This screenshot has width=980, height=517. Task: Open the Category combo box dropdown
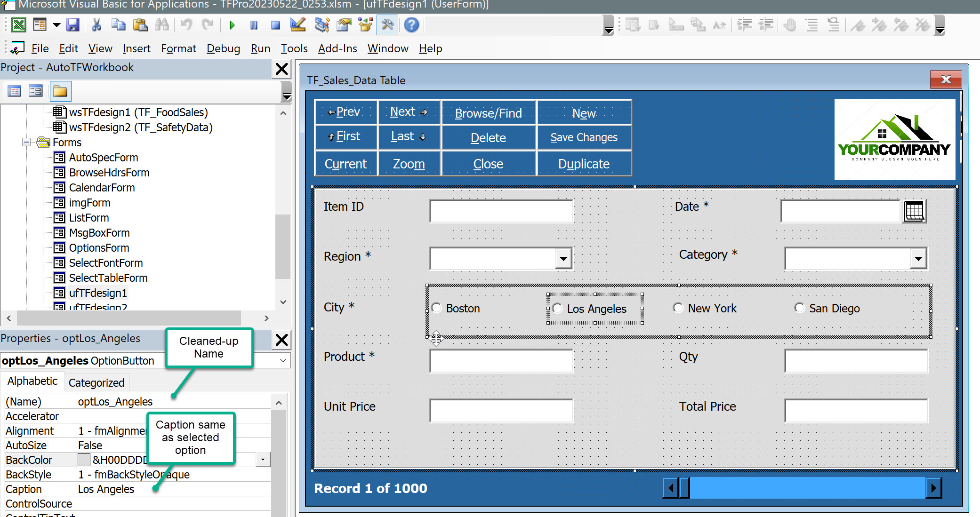918,258
